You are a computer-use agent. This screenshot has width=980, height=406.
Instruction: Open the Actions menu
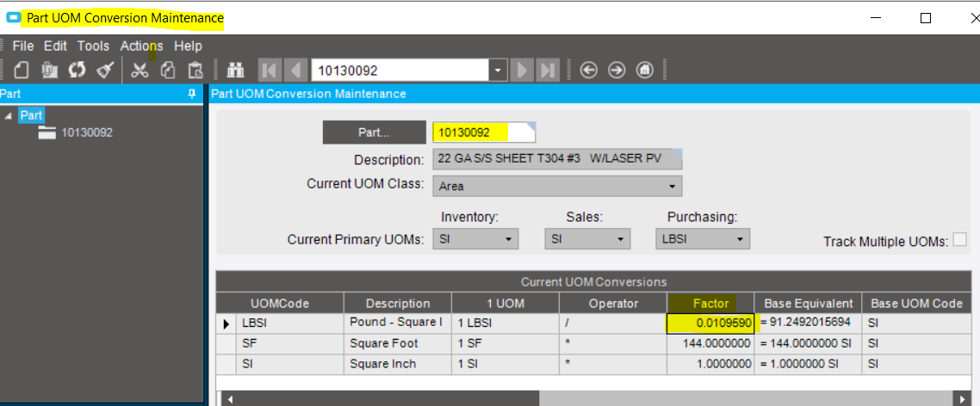(141, 46)
